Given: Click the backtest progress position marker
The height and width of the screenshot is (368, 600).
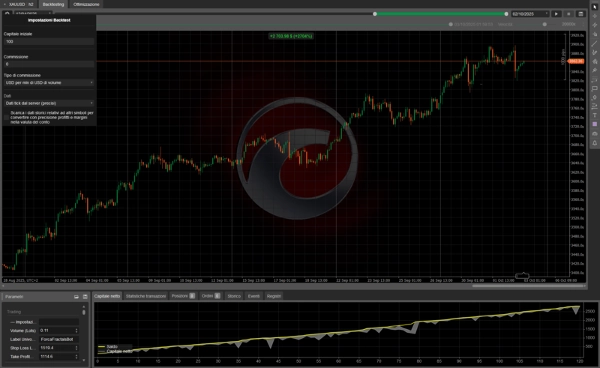Looking at the screenshot, I should point(451,24).
